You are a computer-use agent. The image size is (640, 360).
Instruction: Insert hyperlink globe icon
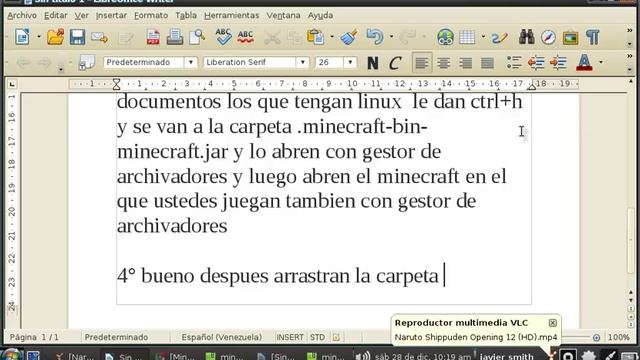[445, 37]
